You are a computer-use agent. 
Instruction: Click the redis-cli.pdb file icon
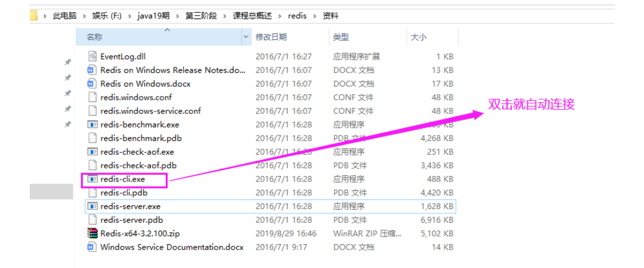(92, 192)
